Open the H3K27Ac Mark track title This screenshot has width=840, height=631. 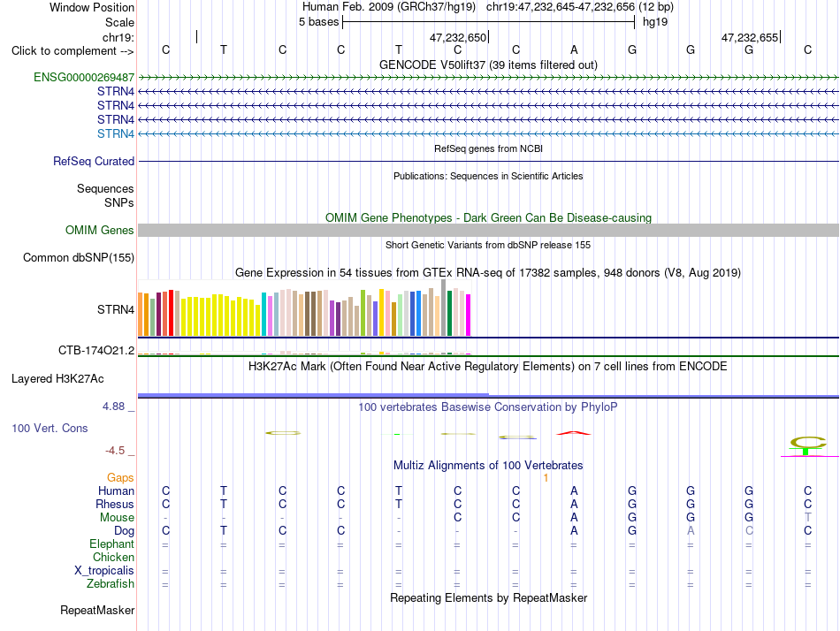tap(488, 367)
